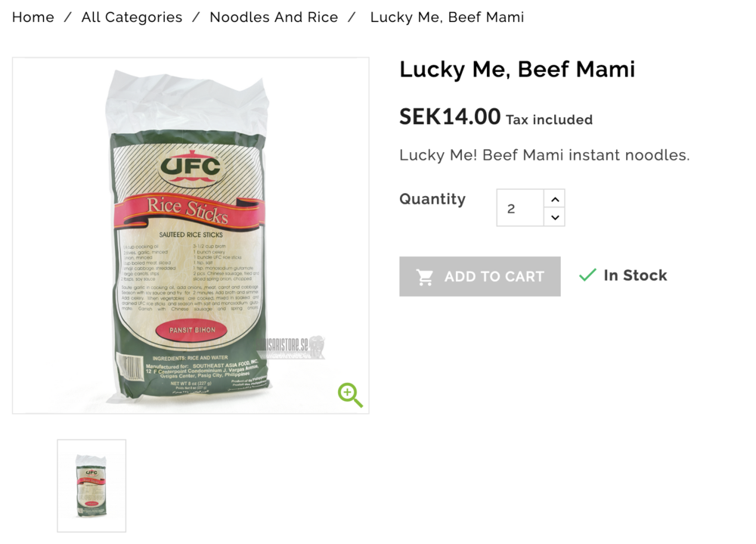Click the green In Stock checkmark
This screenshot has width=756, height=544.
click(x=587, y=275)
